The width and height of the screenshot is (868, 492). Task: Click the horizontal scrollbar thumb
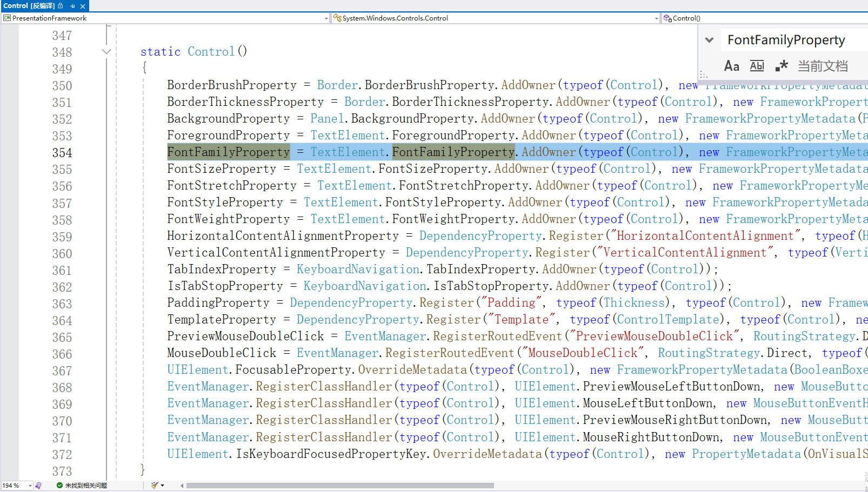tap(340, 486)
